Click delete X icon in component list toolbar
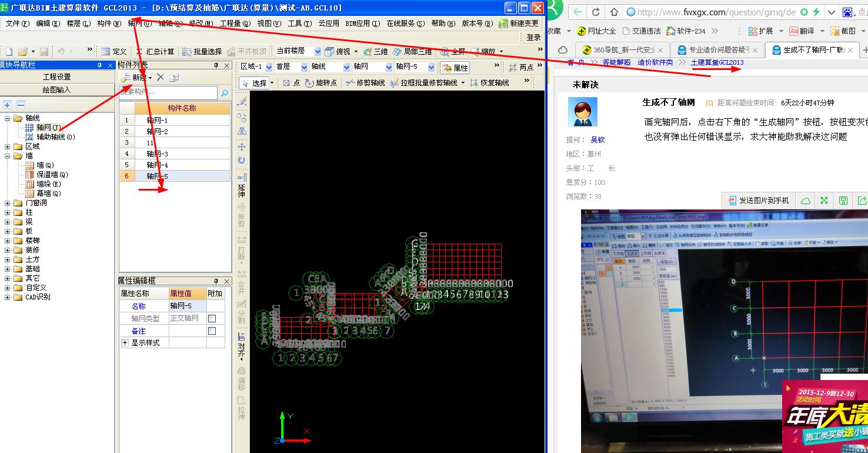This screenshot has width=868, height=453. (160, 78)
